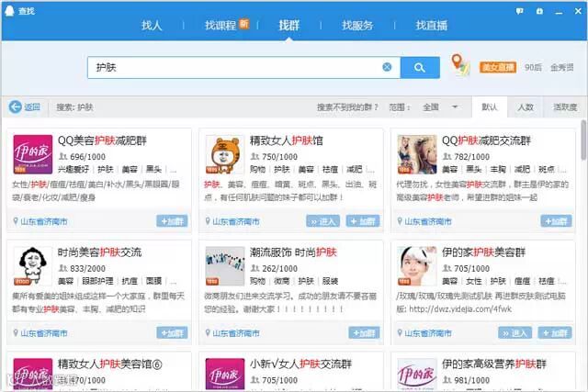Click the 小新√女人护肤交流群 title

point(300,364)
